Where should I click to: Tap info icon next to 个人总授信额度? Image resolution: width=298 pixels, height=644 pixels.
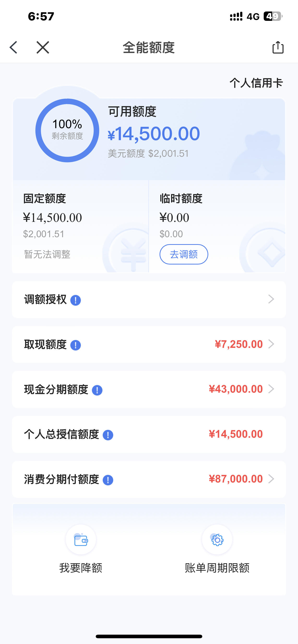pos(108,435)
